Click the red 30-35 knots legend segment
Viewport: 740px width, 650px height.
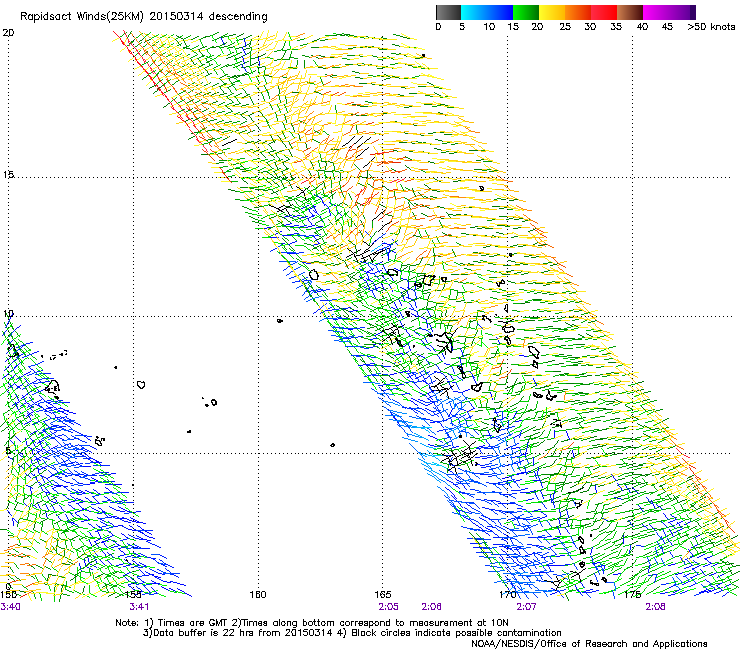(604, 12)
